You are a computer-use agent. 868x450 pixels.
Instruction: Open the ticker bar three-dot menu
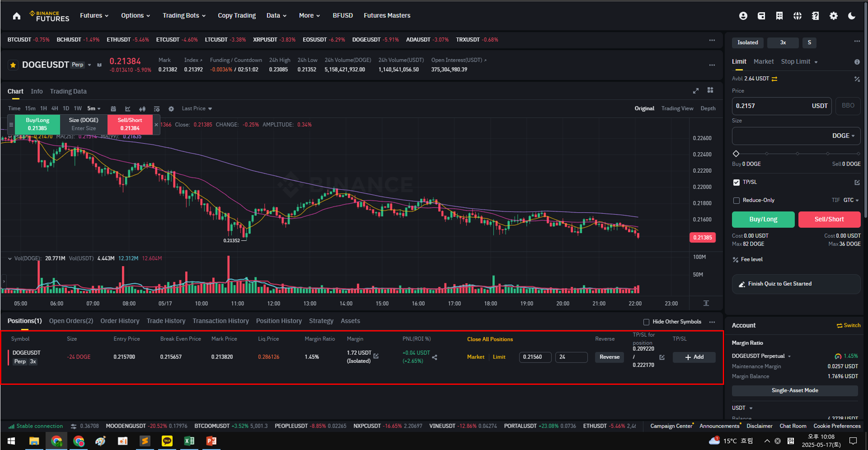(712, 40)
